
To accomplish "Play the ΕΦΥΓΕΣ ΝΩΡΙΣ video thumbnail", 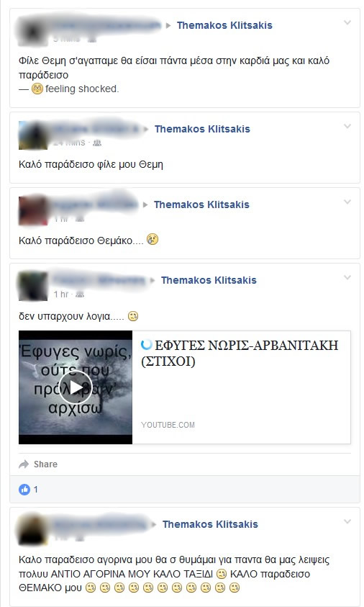I will tap(76, 387).
